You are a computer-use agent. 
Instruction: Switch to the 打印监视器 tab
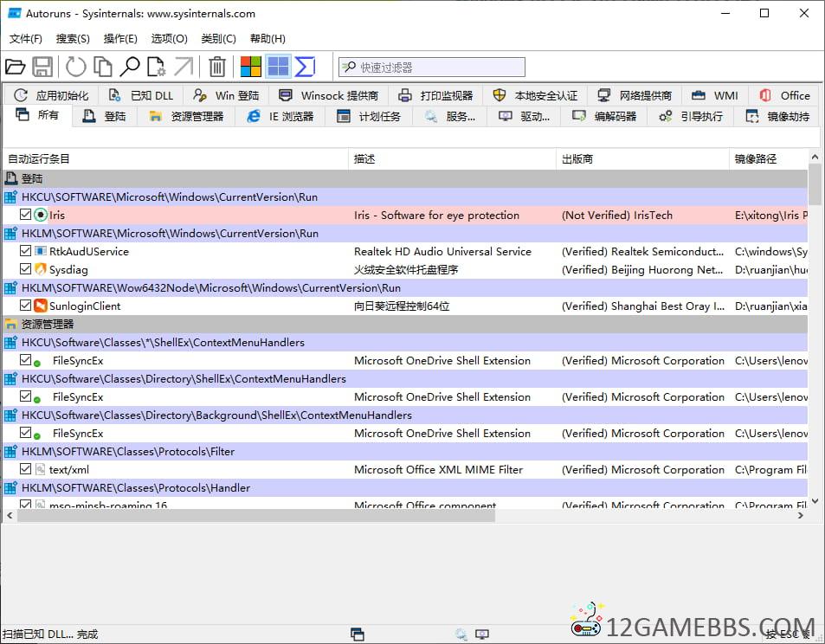pyautogui.click(x=435, y=95)
